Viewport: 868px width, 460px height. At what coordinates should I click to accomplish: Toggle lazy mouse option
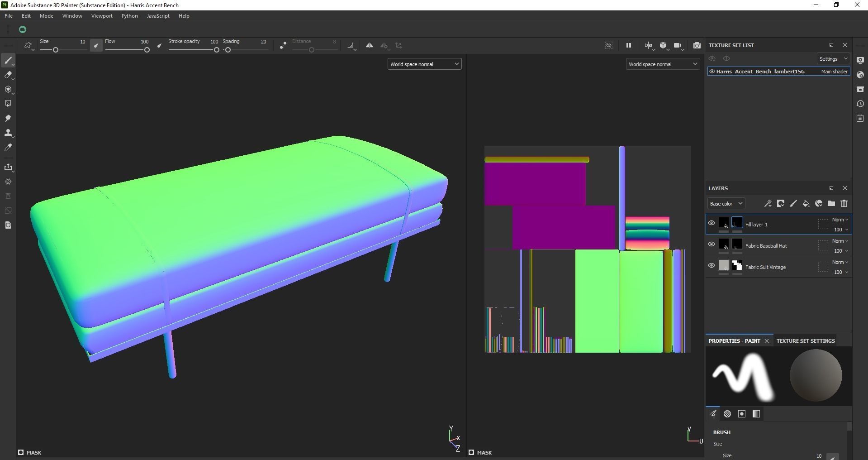point(283,45)
